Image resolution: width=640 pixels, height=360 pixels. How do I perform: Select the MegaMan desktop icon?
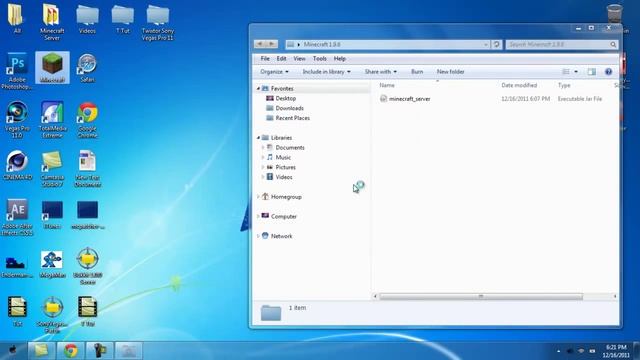point(52,263)
